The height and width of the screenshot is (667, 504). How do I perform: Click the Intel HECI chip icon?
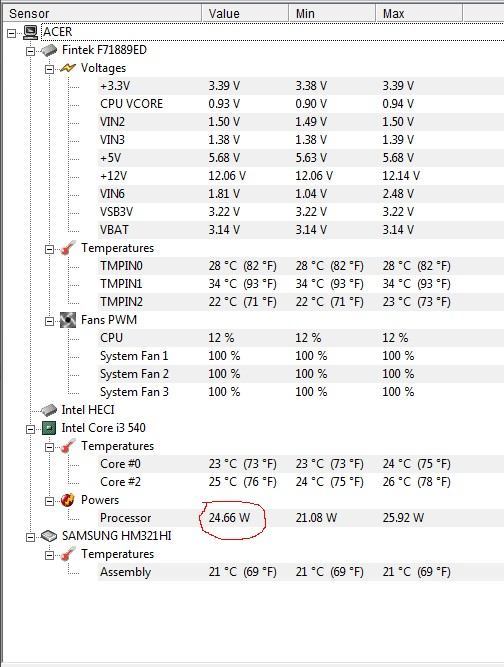49,410
